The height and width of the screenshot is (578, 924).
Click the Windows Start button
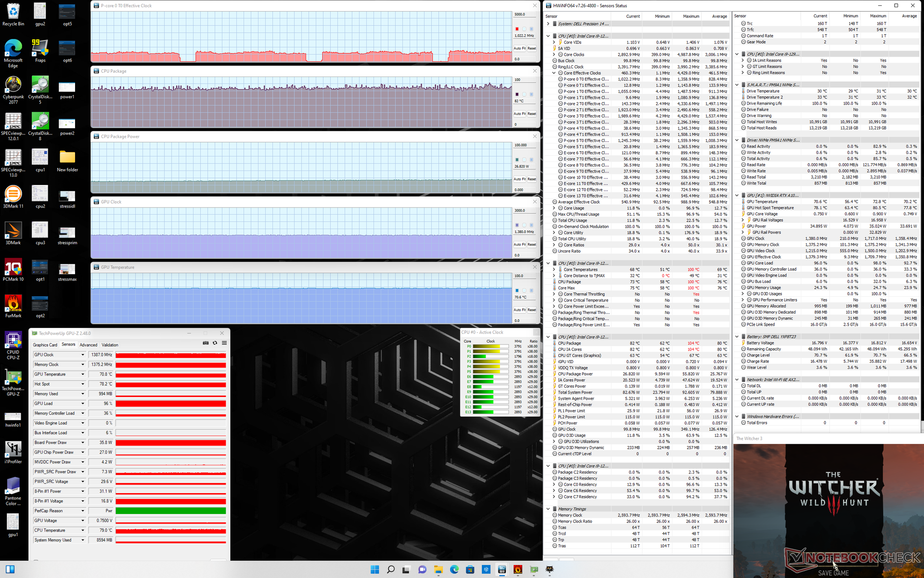[375, 569]
